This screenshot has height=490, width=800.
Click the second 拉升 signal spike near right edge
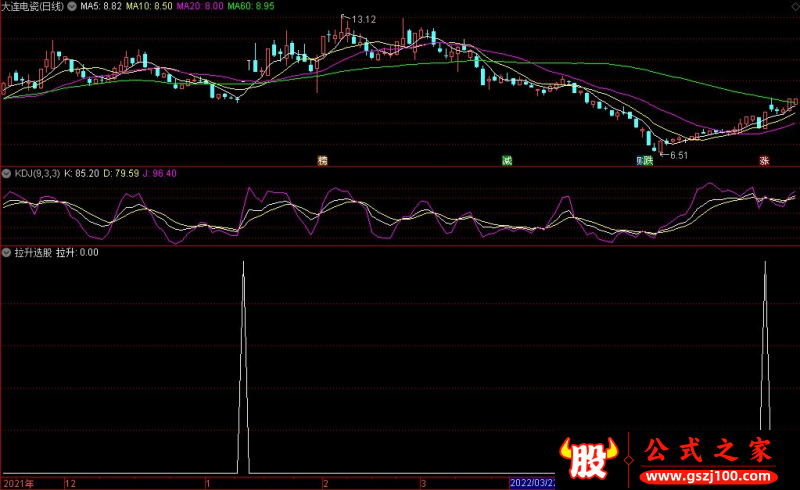tap(765, 346)
